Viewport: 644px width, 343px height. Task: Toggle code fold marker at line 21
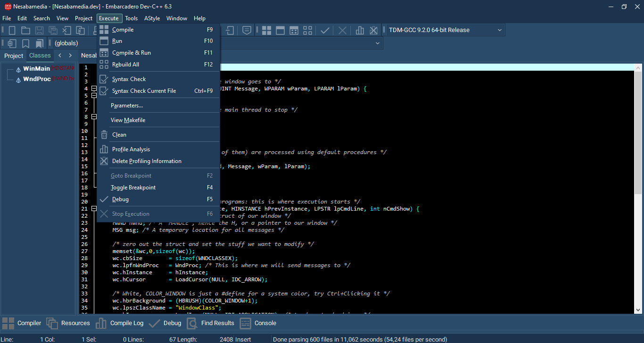click(94, 209)
